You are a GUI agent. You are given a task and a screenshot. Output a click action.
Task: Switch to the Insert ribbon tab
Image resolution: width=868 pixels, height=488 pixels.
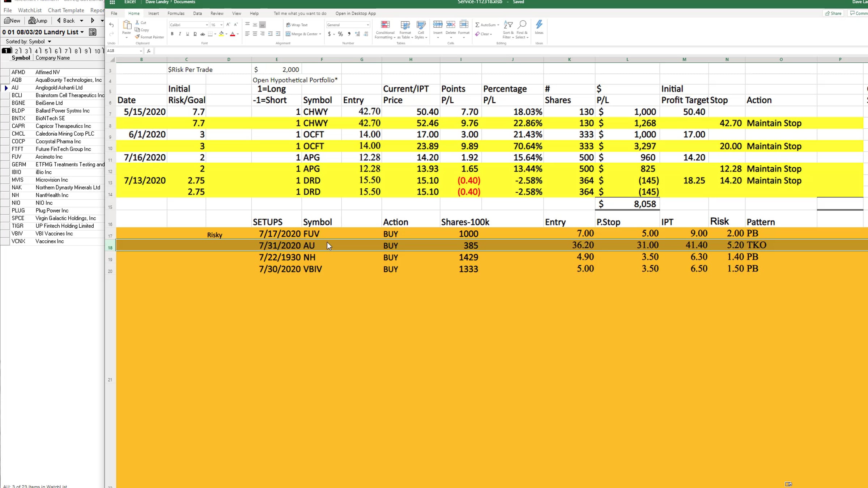pyautogui.click(x=153, y=13)
